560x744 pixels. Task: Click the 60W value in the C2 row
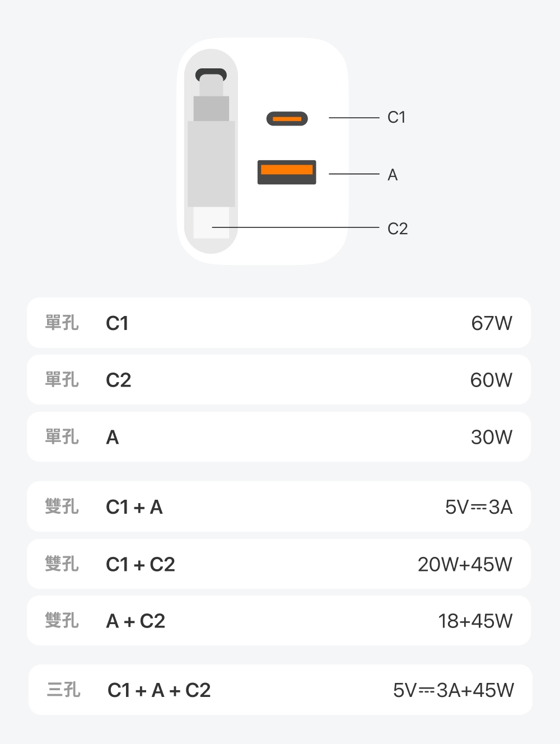pos(491,380)
